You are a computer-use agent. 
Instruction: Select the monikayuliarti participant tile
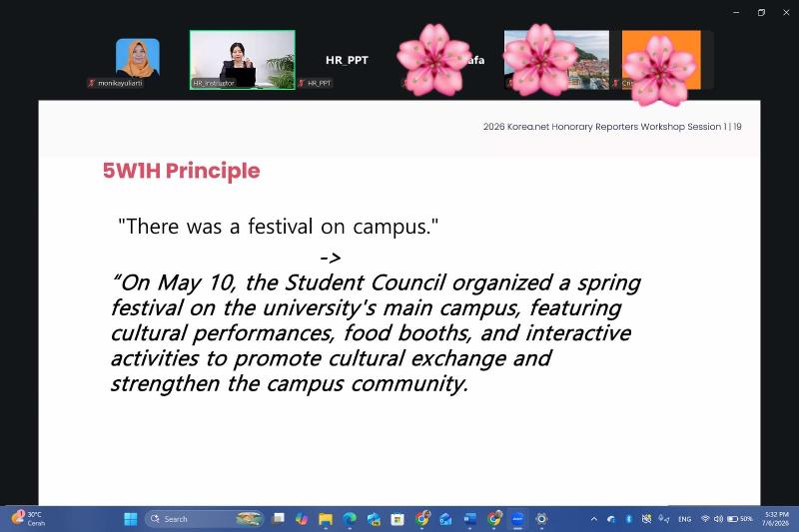[x=138, y=58]
